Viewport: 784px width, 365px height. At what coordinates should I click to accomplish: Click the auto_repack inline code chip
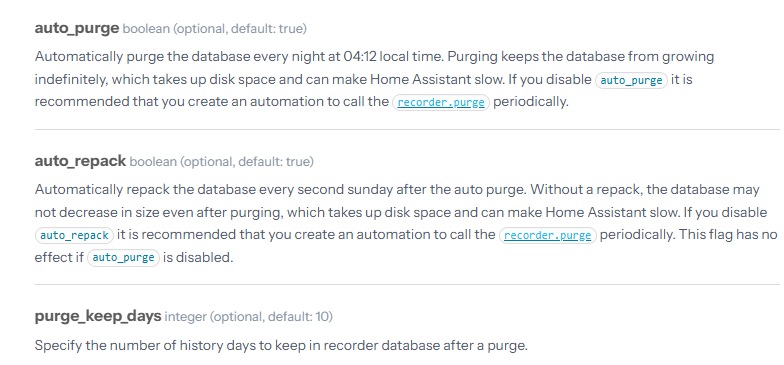[74, 236]
